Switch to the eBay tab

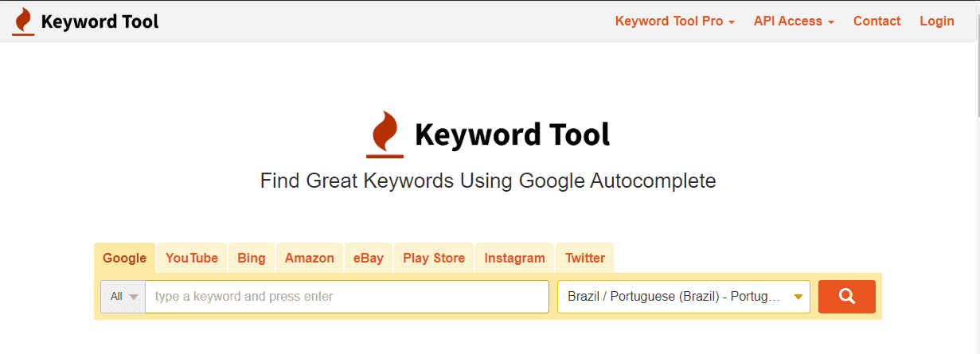click(x=369, y=258)
